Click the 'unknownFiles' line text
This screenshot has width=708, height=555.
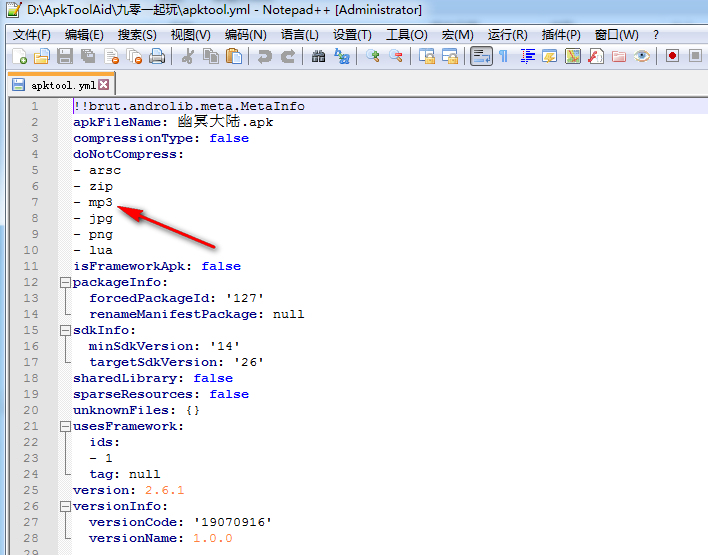tap(136, 410)
